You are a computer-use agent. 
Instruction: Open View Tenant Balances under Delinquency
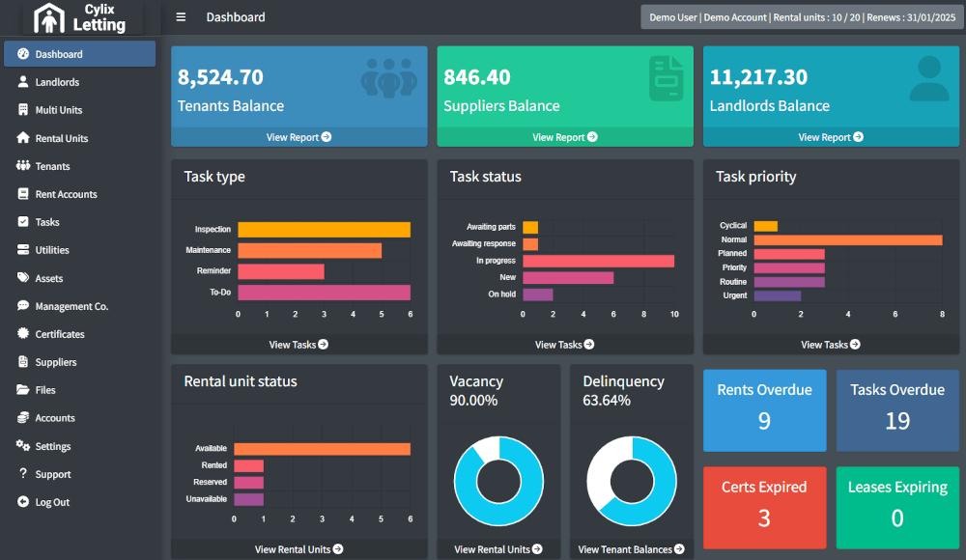[631, 549]
